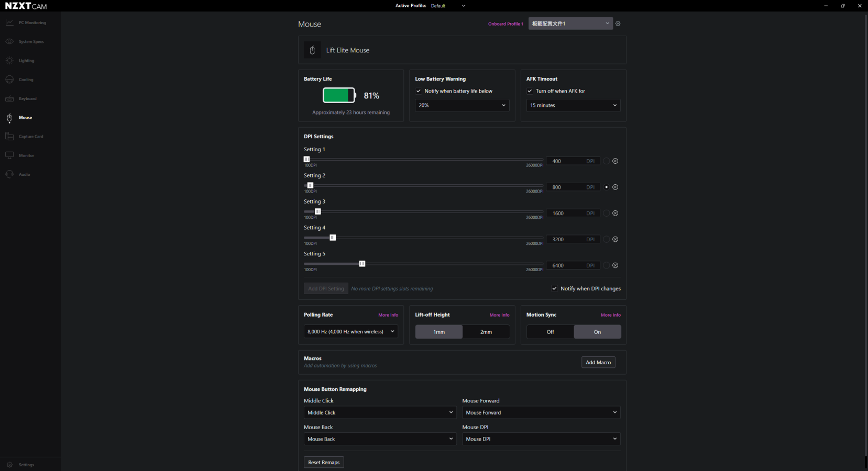Toggle Notify when DPI changes checkbox
The image size is (868, 471).
click(x=554, y=288)
